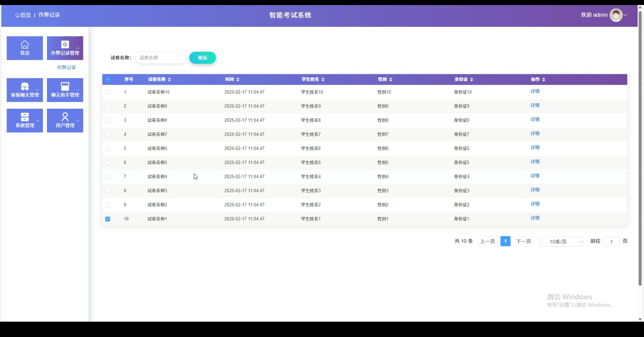
Task: Click the chat assistant store icon
Action: point(65,87)
